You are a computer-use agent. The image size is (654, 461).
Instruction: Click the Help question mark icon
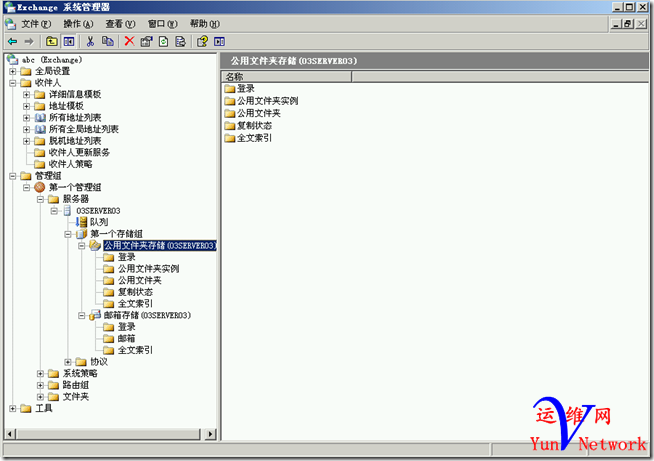(x=202, y=41)
